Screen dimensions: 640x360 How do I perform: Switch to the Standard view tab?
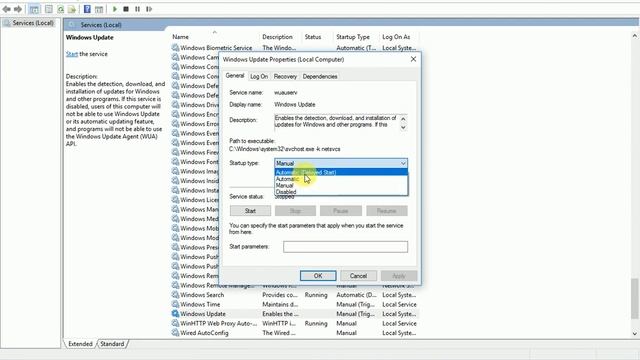pyautogui.click(x=112, y=344)
